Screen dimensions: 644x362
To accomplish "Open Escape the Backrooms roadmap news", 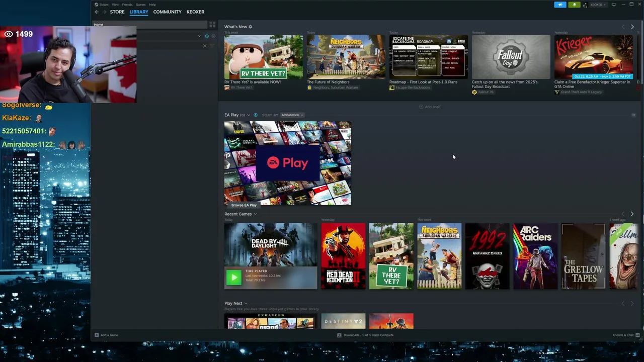I will tap(429, 57).
